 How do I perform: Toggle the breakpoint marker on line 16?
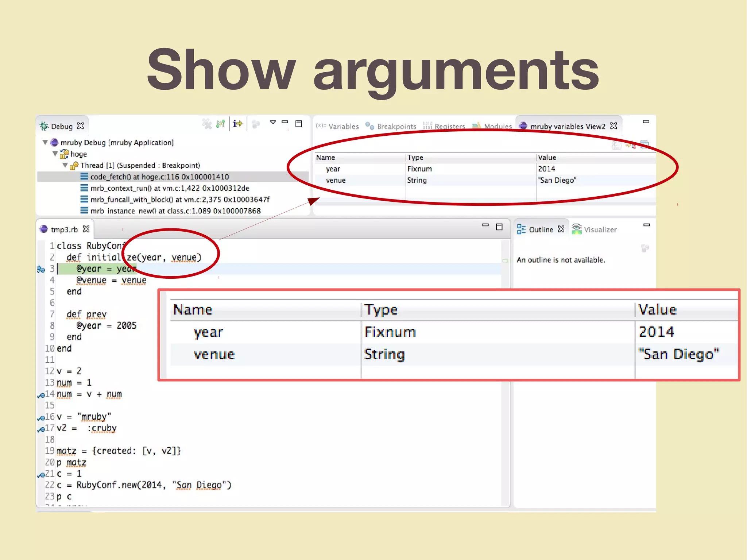tap(41, 418)
